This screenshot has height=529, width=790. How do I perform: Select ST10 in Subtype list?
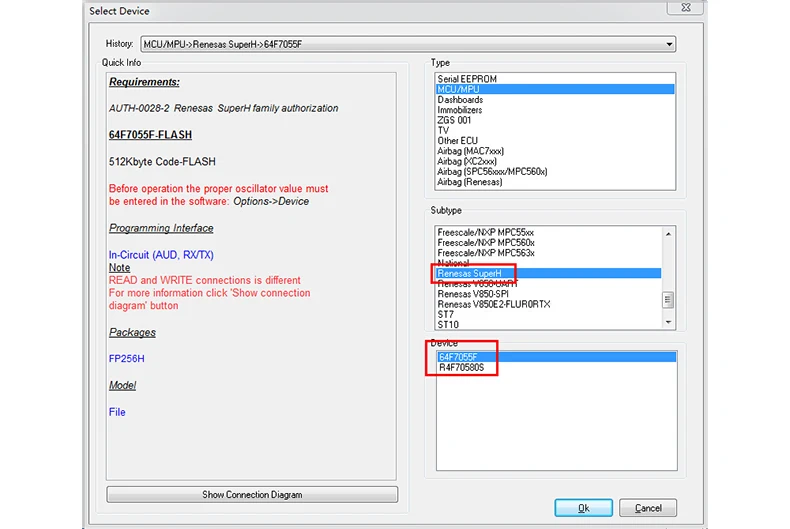[x=549, y=324]
